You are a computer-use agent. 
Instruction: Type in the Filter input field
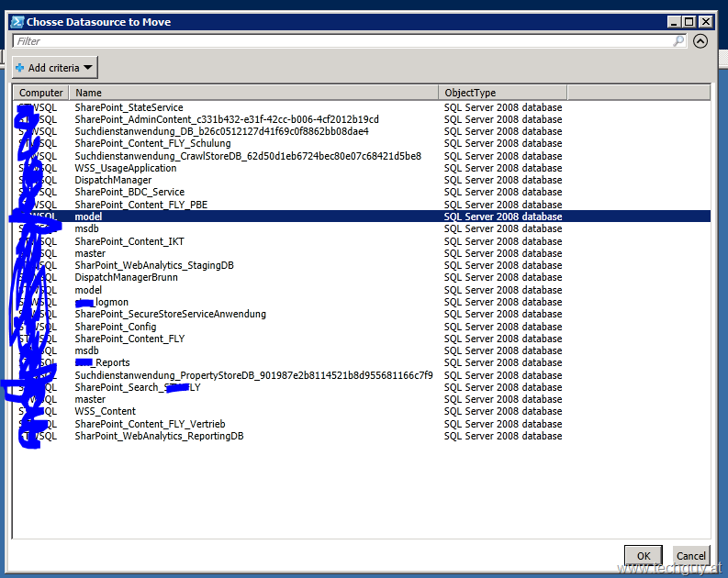tap(344, 41)
